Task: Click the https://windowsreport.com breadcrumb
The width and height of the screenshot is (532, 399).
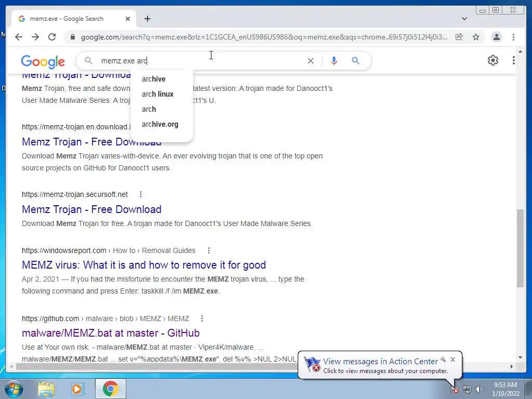Action: [x=64, y=250]
